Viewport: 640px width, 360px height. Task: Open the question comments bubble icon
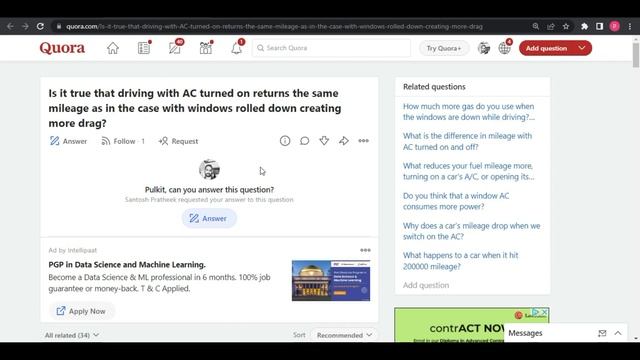click(304, 141)
